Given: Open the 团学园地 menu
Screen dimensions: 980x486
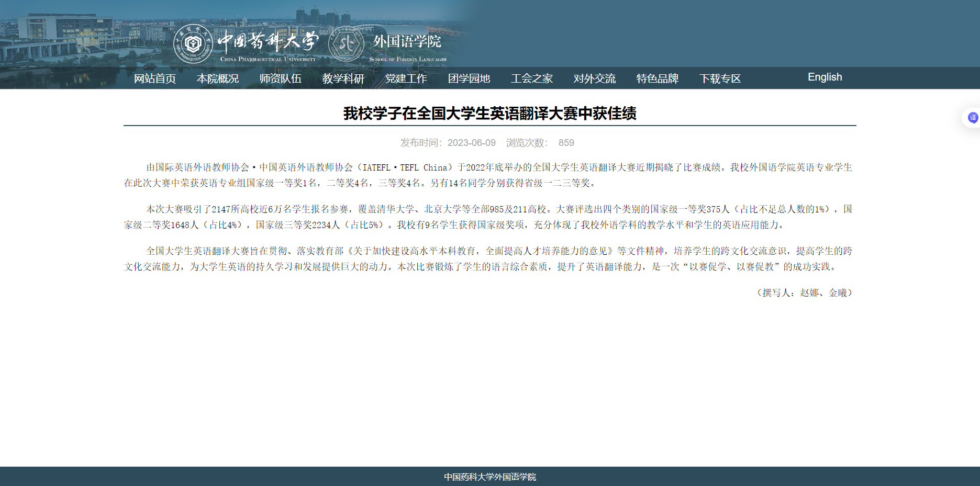Looking at the screenshot, I should [469, 78].
